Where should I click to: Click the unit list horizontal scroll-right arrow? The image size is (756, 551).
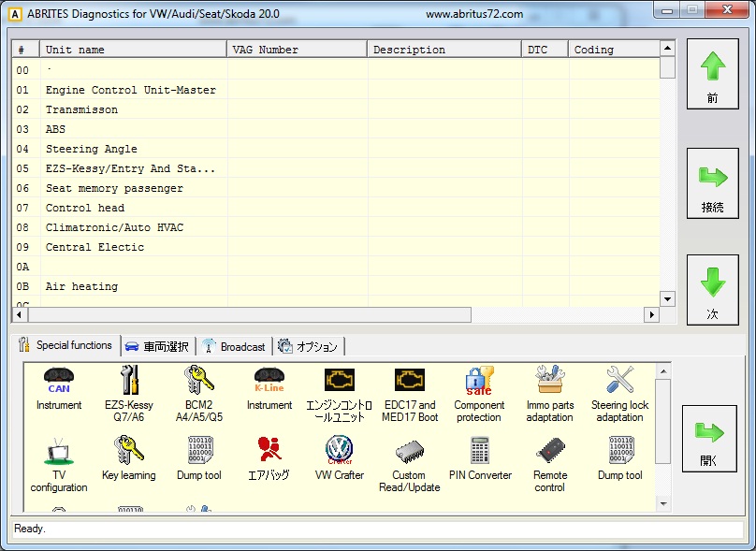coord(651,314)
